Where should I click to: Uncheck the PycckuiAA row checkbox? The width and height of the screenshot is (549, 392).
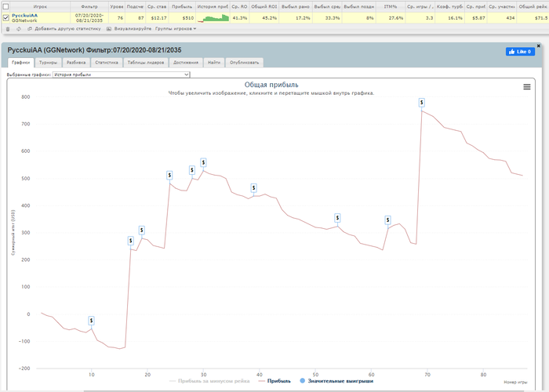[x=5, y=17]
